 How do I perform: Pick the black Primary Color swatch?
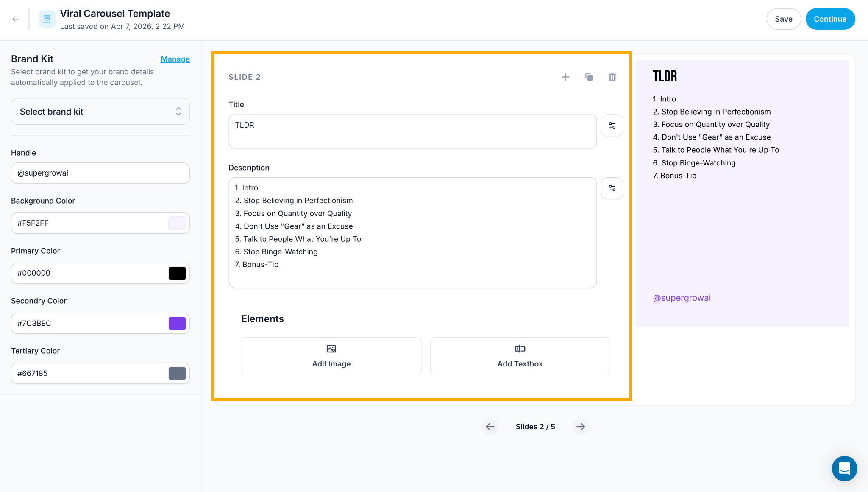click(177, 273)
